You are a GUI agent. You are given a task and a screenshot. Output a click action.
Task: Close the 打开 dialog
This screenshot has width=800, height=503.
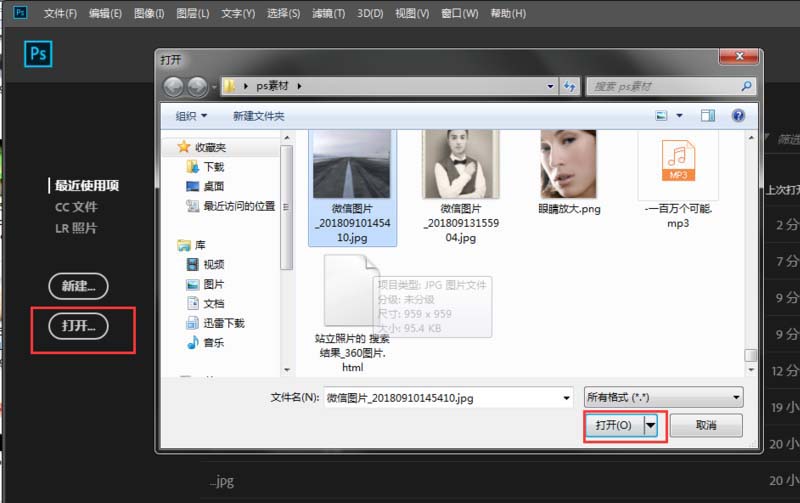point(739,56)
